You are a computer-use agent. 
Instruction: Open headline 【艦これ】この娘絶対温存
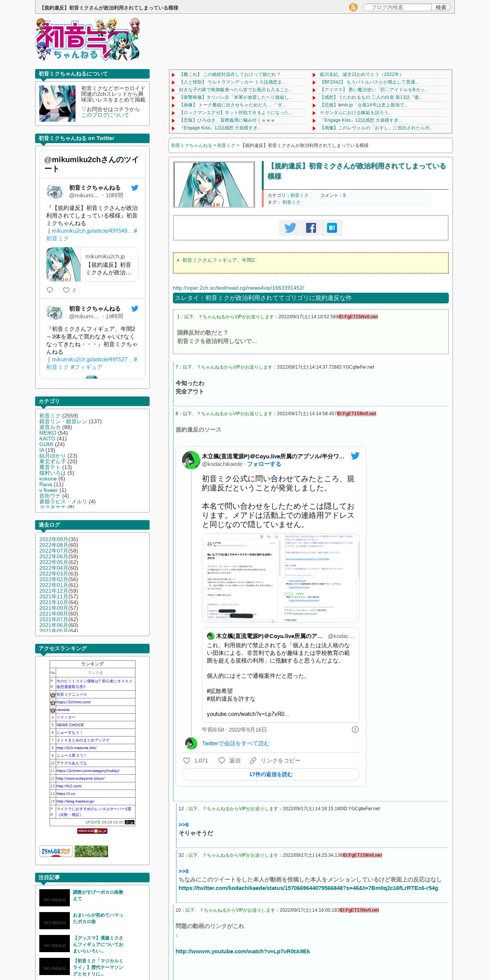229,74
